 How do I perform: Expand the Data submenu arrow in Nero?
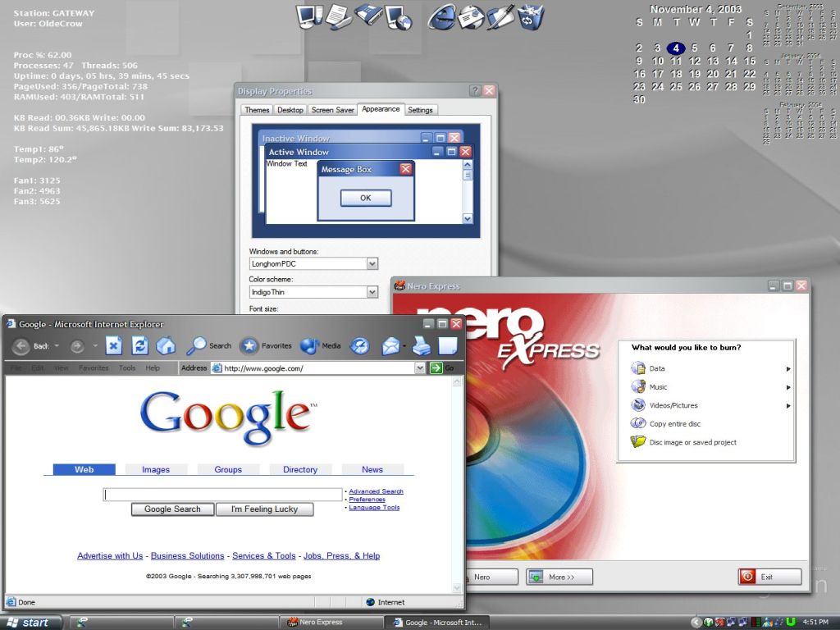pyautogui.click(x=788, y=368)
